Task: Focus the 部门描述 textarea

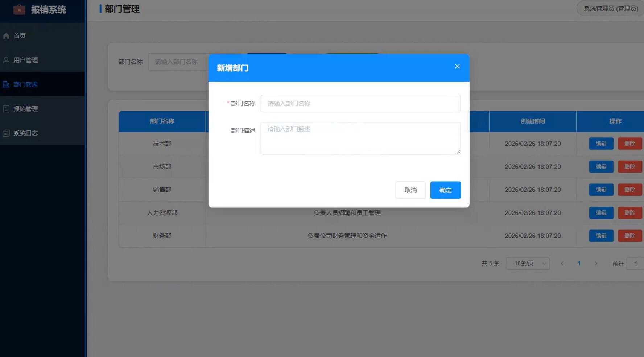Action: click(x=360, y=138)
